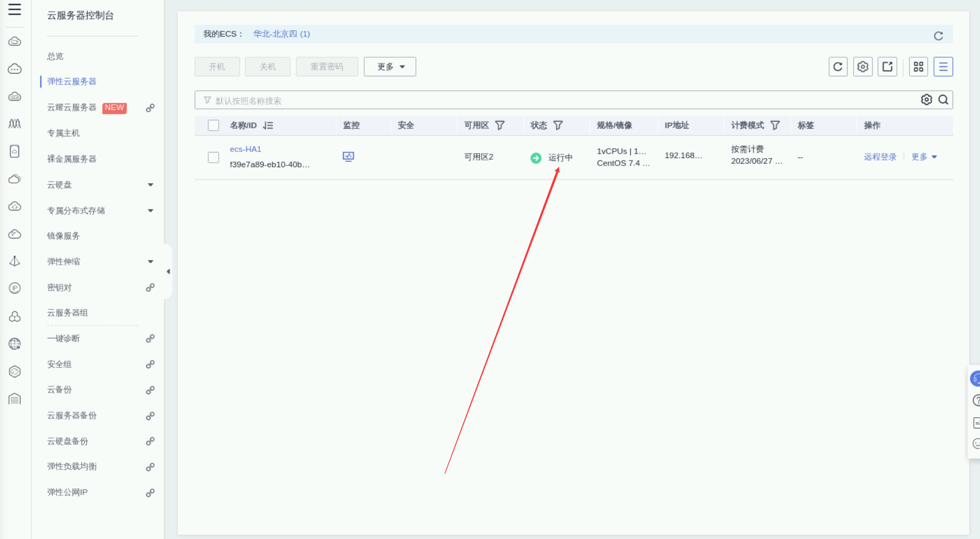Image resolution: width=980 pixels, height=539 pixels.
Task: Tick the checkbox for ecs-HA1
Action: [x=213, y=158]
